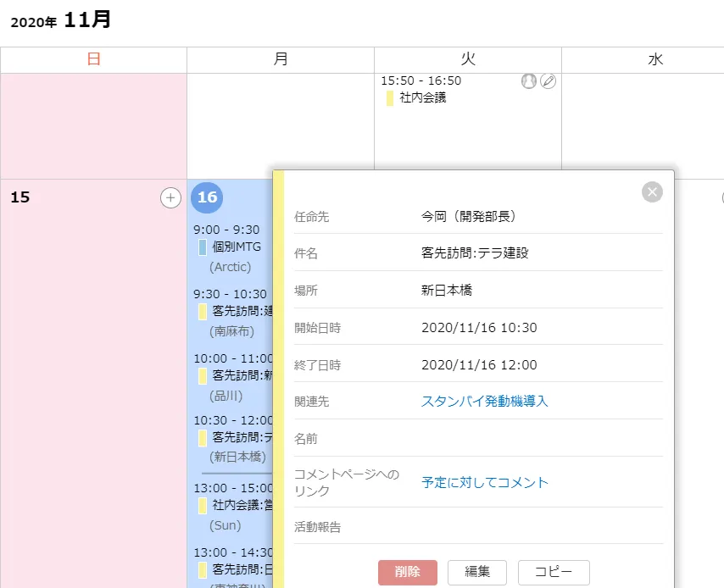
Task: Open the 予定に対してコメント link
Action: pos(485,482)
